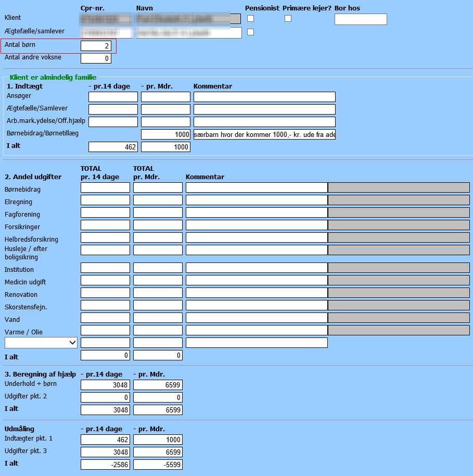Viewport: 473px width, 476px height.
Task: Click the Antal andre voksne field
Action: tap(96, 58)
